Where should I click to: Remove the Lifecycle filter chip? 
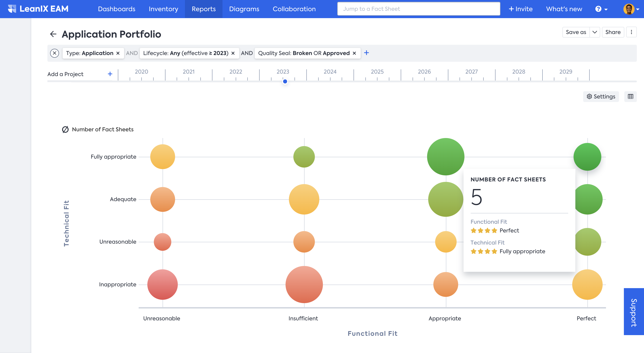(233, 53)
